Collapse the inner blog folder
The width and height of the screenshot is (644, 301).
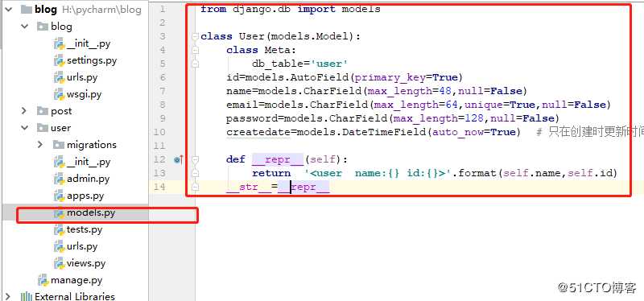(25, 27)
